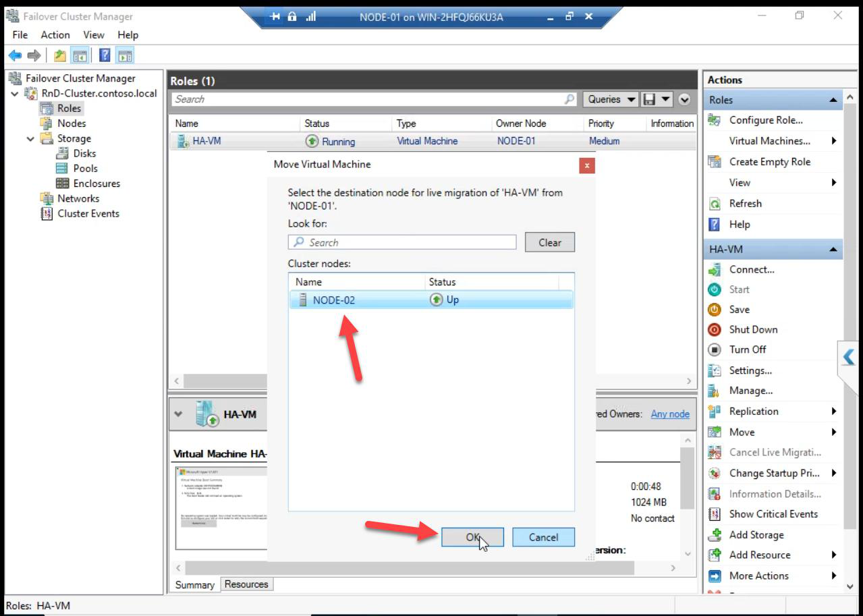This screenshot has height=616, width=863.
Task: Click the Up one level folder icon
Action: [x=60, y=56]
